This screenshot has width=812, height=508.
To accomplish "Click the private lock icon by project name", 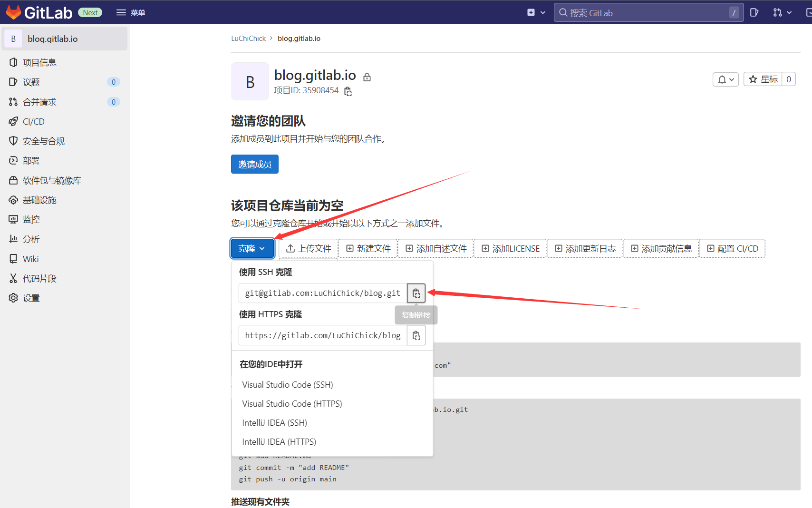I will point(367,77).
